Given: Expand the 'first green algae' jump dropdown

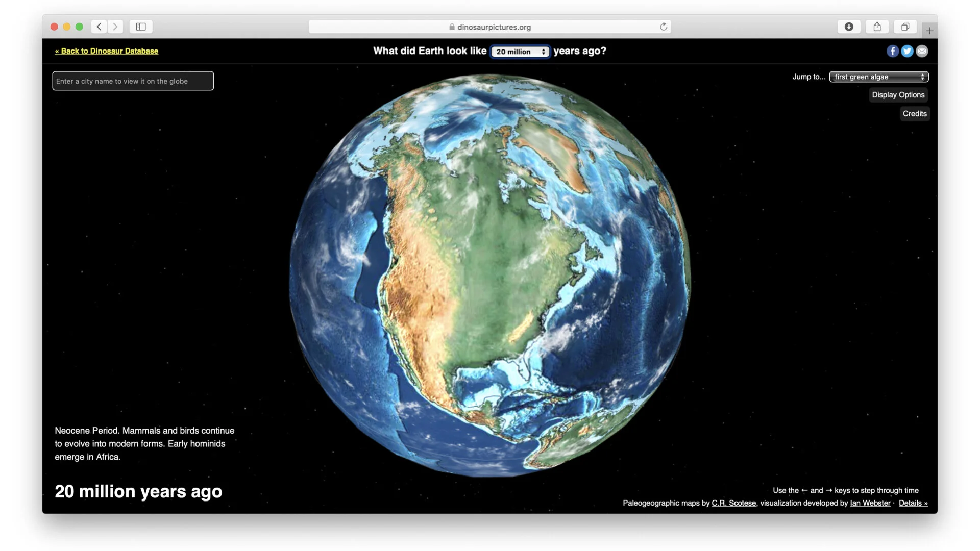Looking at the screenshot, I should [878, 77].
